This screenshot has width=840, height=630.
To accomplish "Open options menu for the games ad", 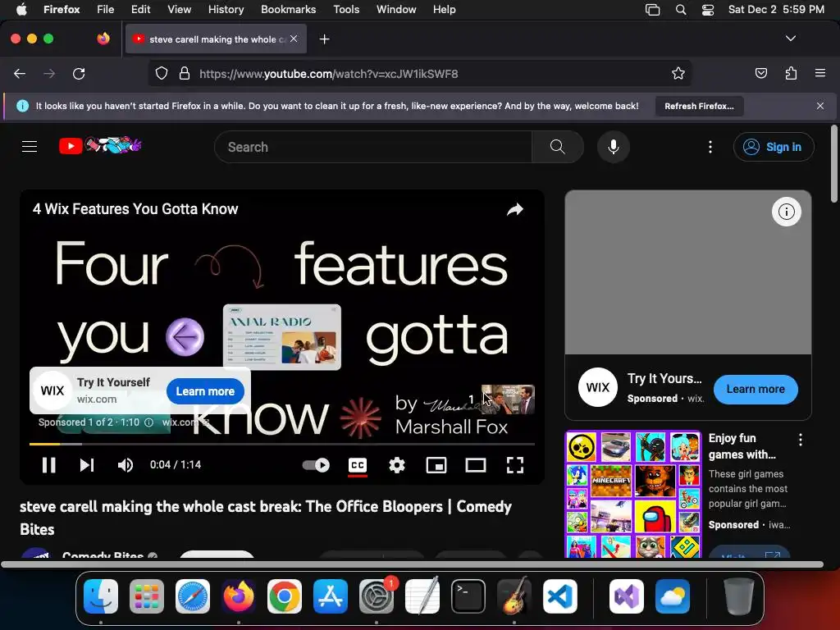I will point(801,440).
